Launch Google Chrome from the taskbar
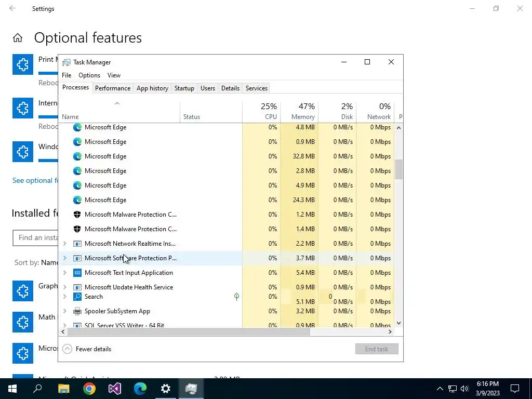This screenshot has width=532, height=399. coord(89,389)
